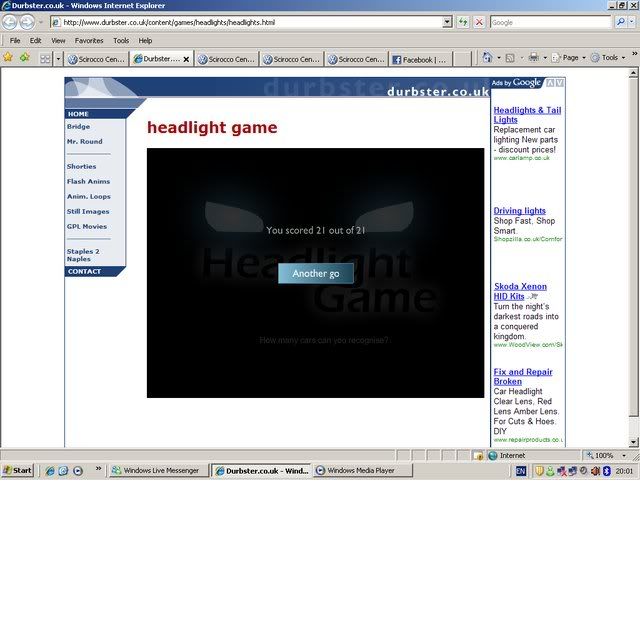640x631 pixels.
Task: Click the Print icon in command bar
Action: (x=534, y=58)
